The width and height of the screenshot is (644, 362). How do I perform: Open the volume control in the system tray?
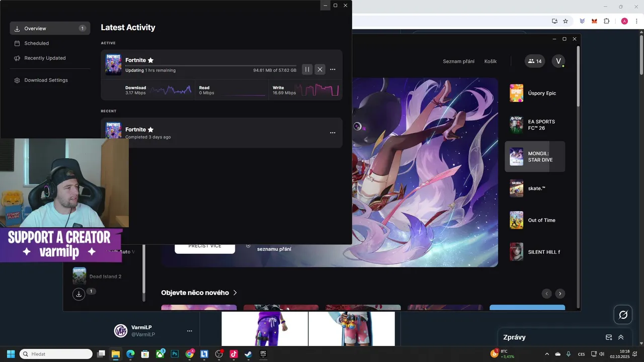tap(601, 354)
